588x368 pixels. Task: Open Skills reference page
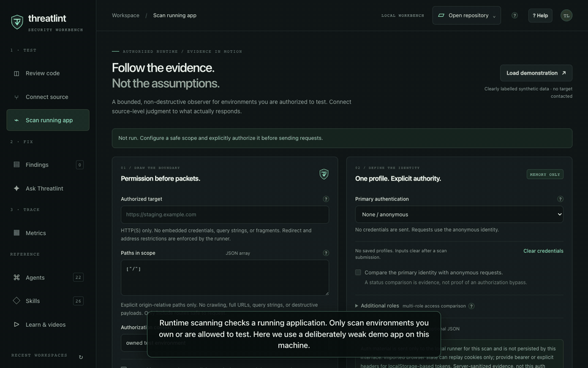(48, 301)
